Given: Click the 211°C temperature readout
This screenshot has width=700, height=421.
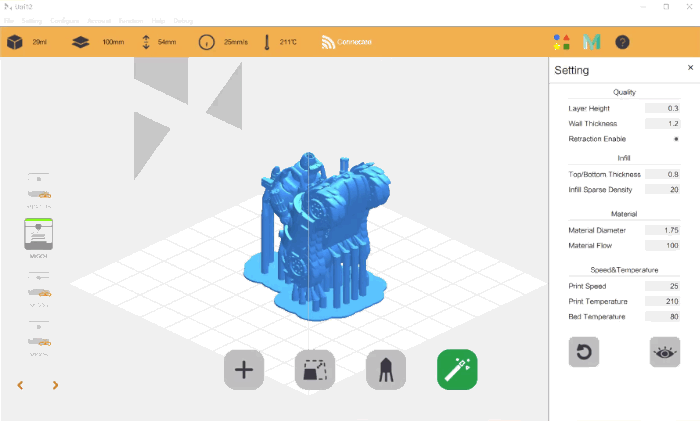Looking at the screenshot, I should click(x=288, y=42).
